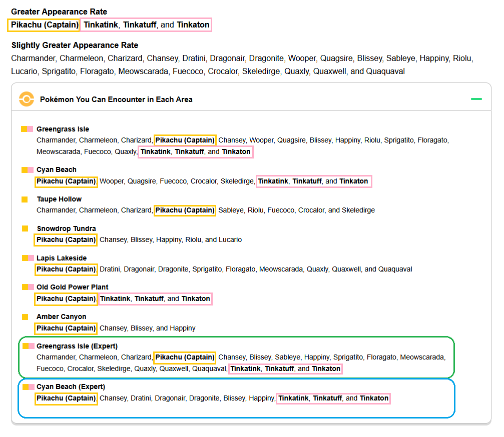Click the yellow-pink marker beside Greengrass Isle
This screenshot has height=437, width=504.
(27, 129)
